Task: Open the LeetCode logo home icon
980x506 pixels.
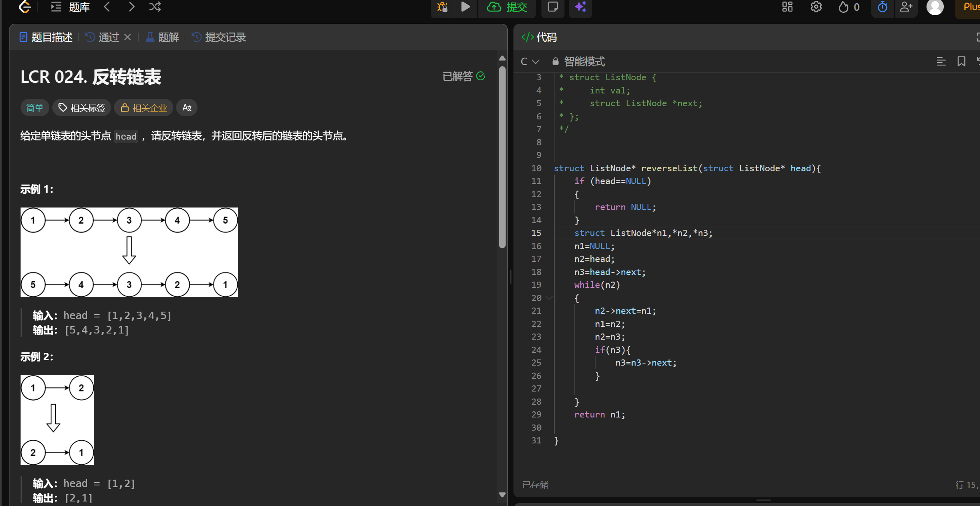Action: [x=26, y=6]
